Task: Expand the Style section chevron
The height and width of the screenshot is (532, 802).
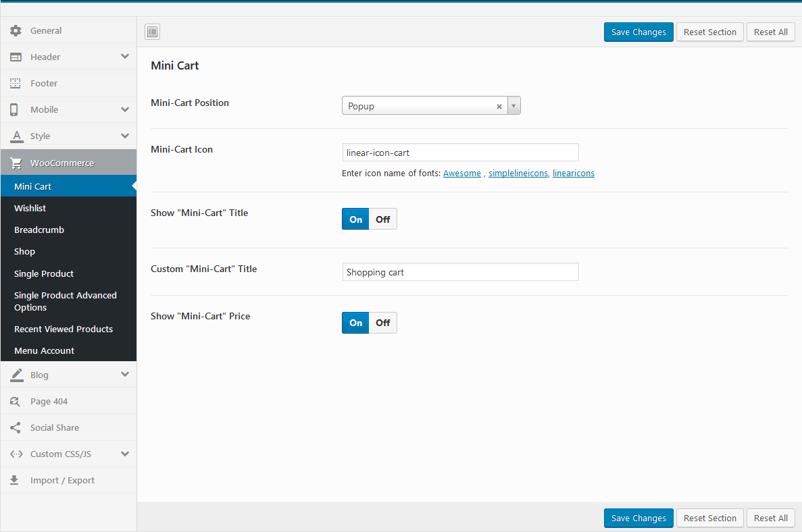Action: [x=125, y=136]
